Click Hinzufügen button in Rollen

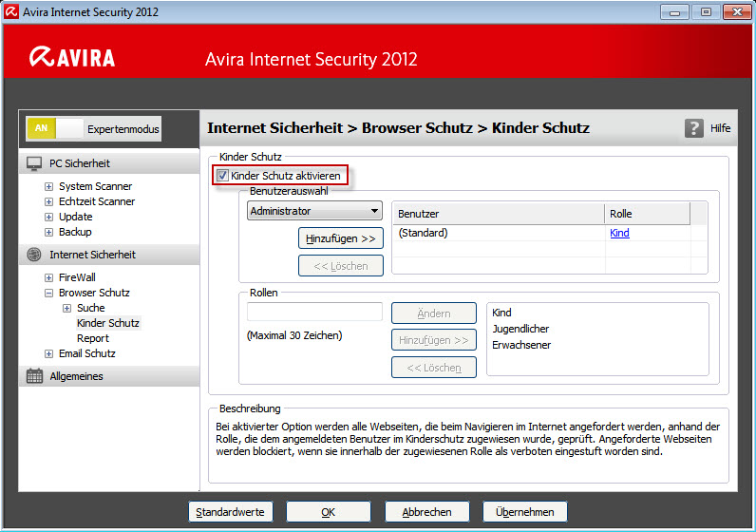pyautogui.click(x=434, y=340)
